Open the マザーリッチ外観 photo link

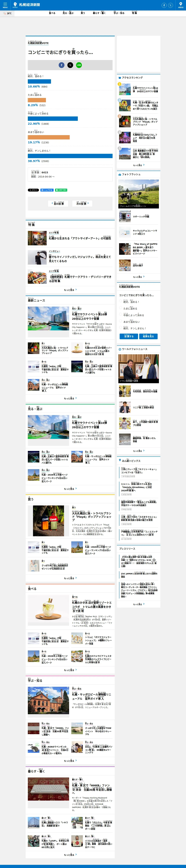tap(141, 216)
